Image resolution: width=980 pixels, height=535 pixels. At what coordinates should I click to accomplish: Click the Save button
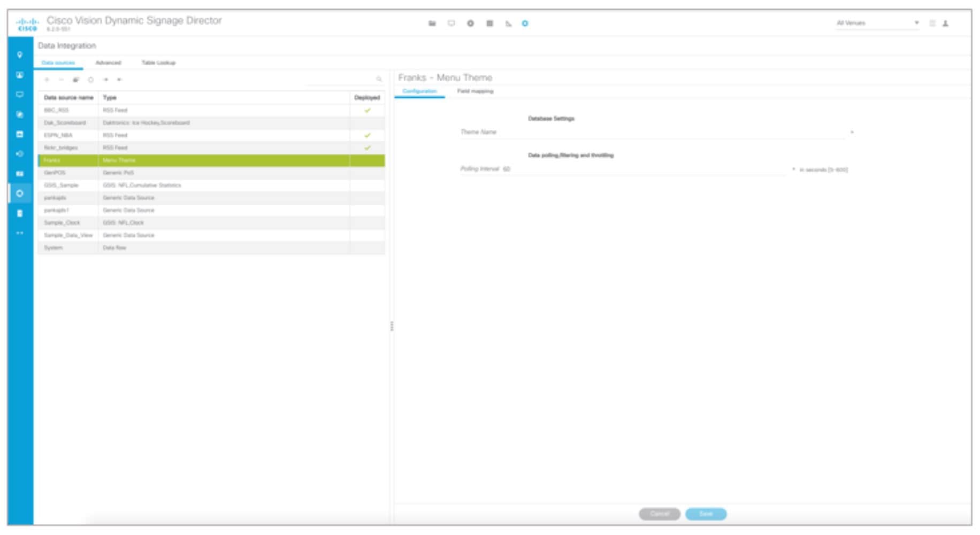pos(706,514)
